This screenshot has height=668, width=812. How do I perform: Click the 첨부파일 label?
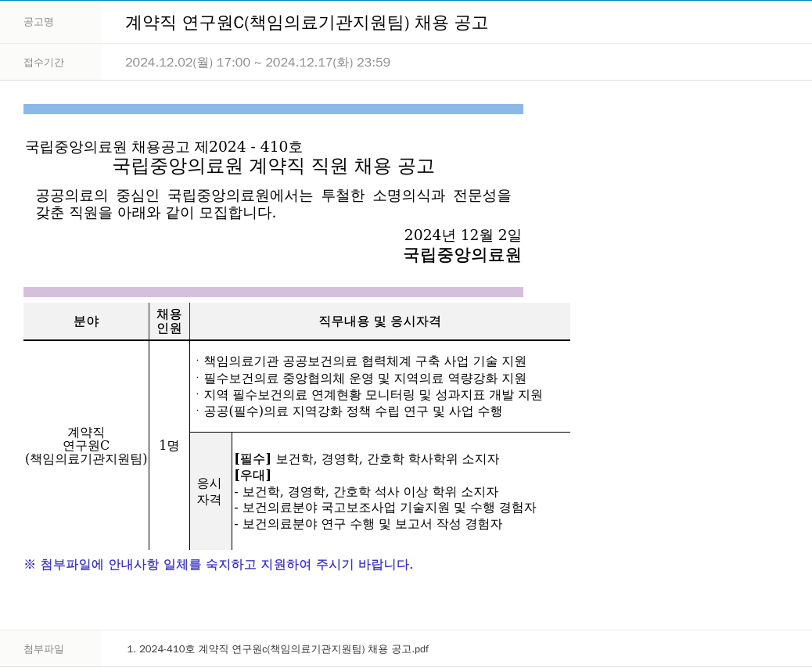(x=44, y=649)
